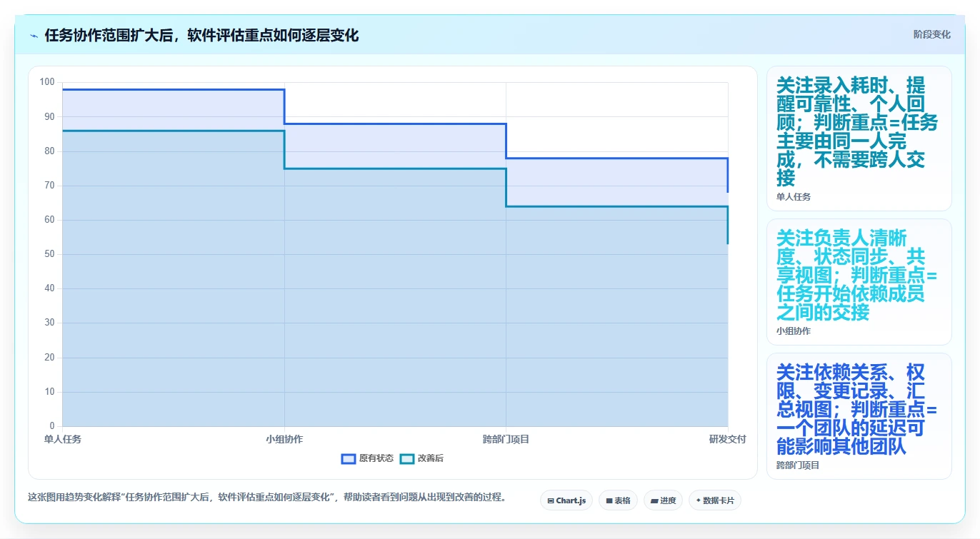Click the icon inside the 进度 tag
This screenshot has width=980, height=539.
(x=654, y=500)
